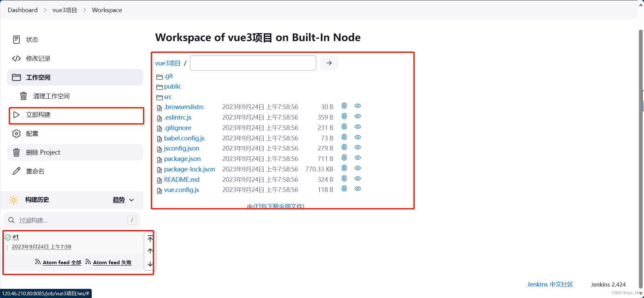Open the .eslintrc.js file link
The width and height of the screenshot is (644, 298).
click(178, 118)
